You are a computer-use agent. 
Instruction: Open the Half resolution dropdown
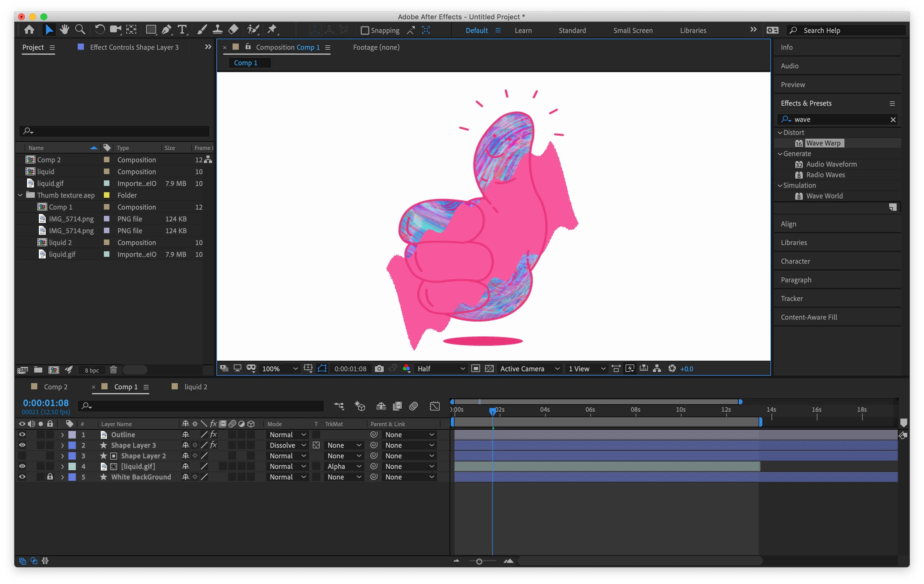[441, 369]
